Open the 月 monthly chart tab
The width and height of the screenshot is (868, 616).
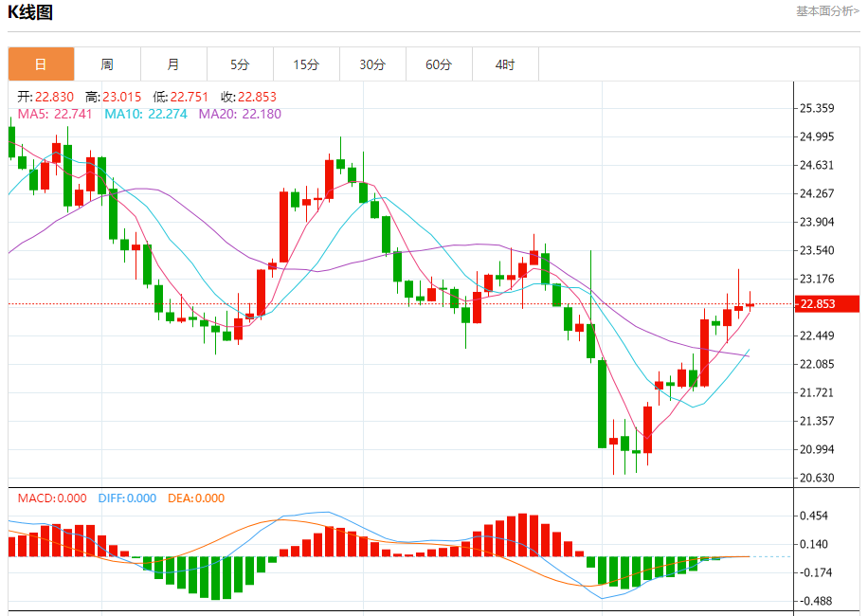point(173,64)
